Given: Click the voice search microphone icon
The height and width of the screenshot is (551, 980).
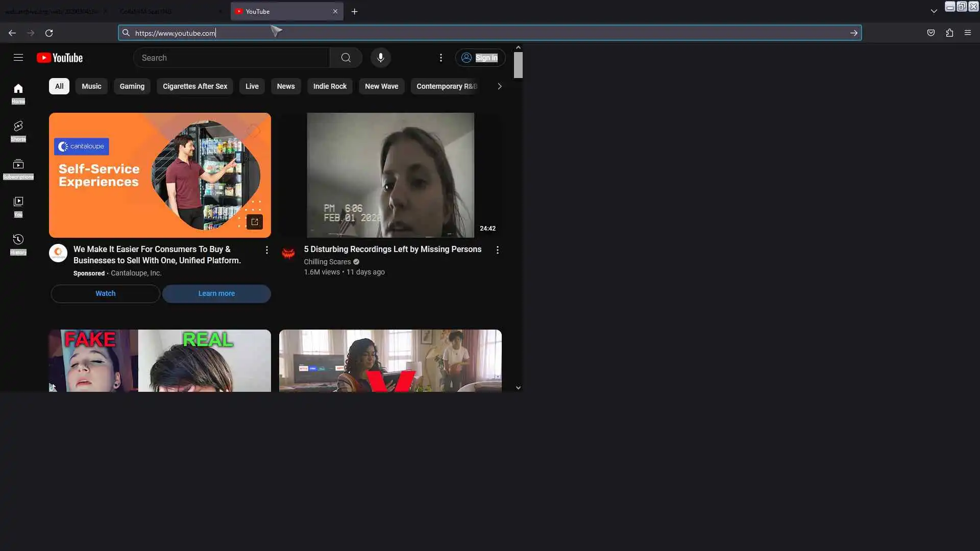Looking at the screenshot, I should point(380,58).
